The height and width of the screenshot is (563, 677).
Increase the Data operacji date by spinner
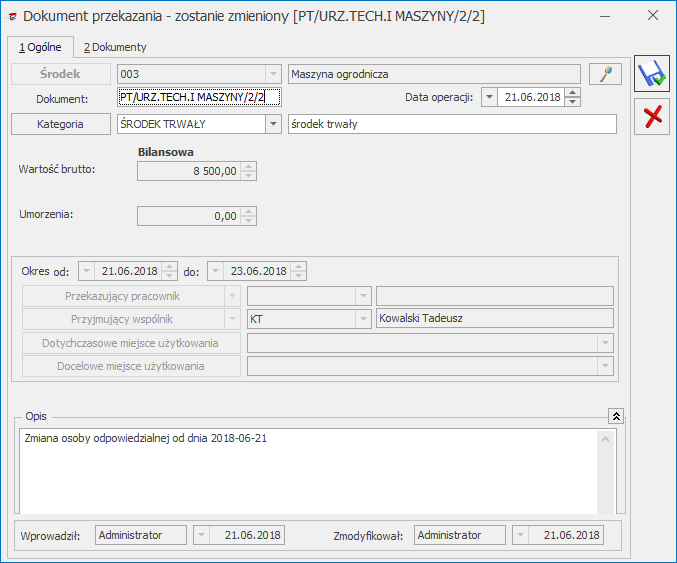[572, 92]
